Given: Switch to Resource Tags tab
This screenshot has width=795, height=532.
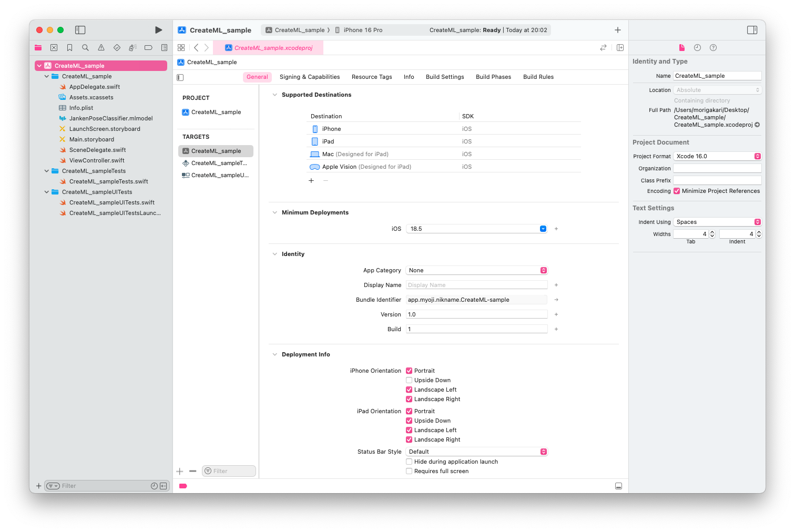Looking at the screenshot, I should (x=372, y=77).
